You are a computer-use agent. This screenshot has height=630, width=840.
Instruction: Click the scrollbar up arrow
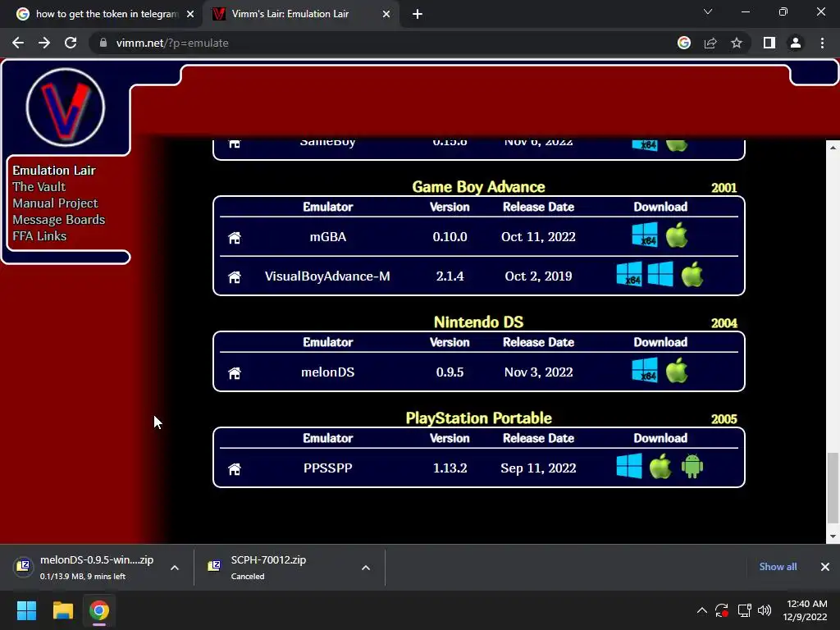pos(833,147)
